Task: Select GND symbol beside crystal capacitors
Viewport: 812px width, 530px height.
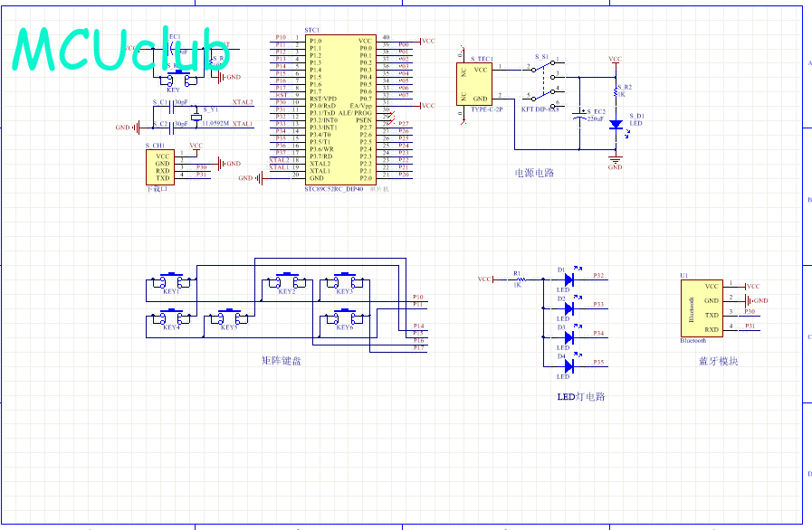Action: pos(128,128)
